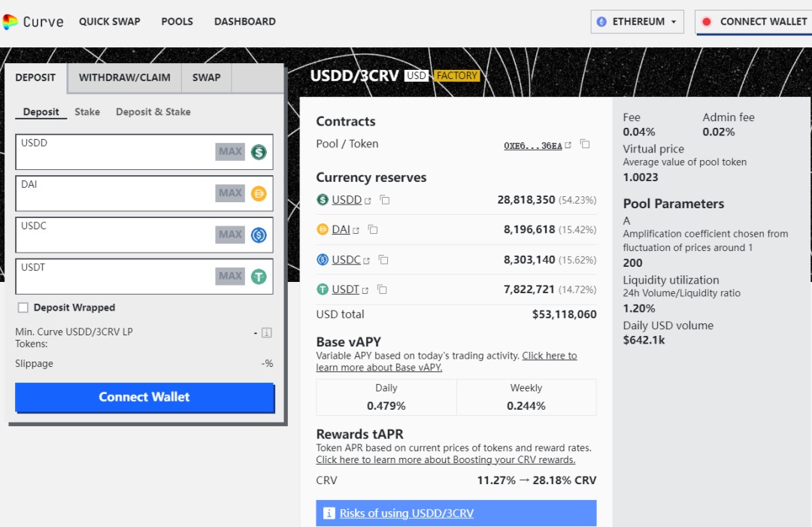The height and width of the screenshot is (527, 812).
Task: Copy the USDC token address
Action: coord(383,260)
